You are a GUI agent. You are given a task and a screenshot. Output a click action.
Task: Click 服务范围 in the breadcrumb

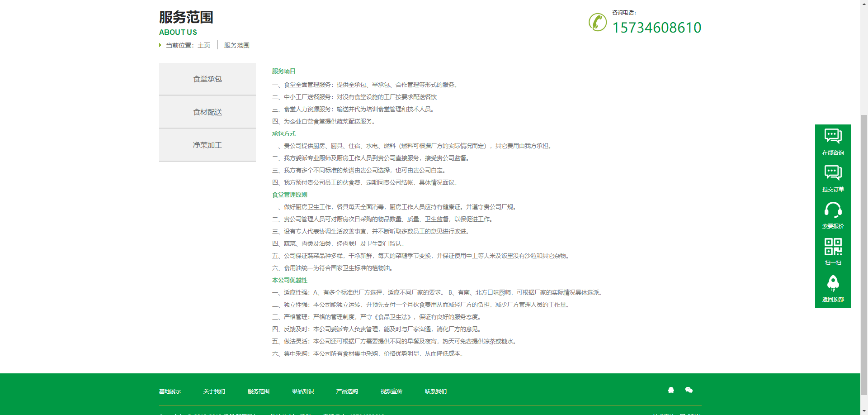pos(237,45)
